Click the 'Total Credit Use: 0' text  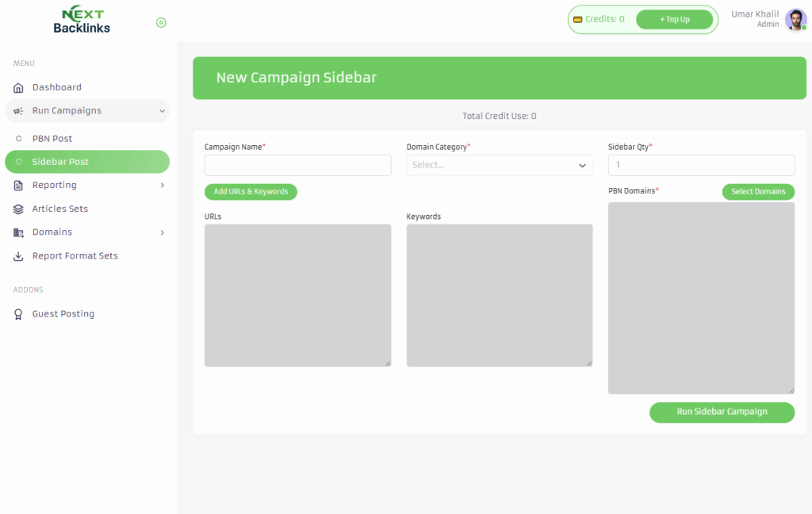tap(500, 116)
